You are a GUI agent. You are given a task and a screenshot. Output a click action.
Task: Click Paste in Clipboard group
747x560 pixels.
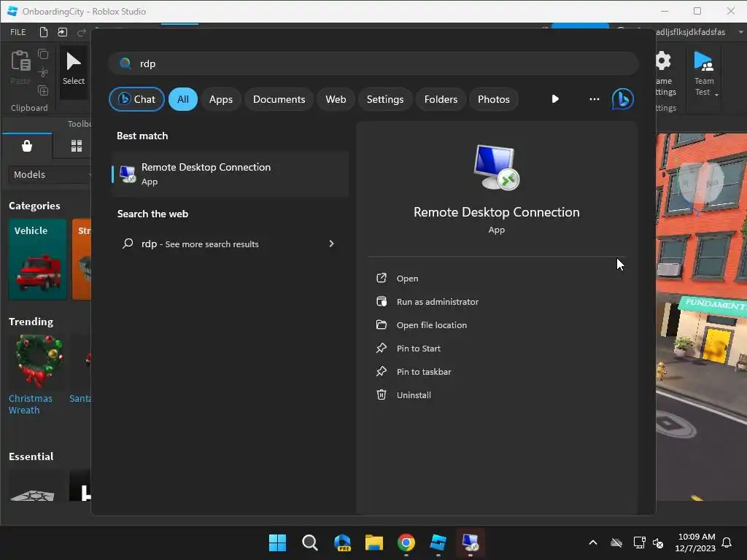[x=20, y=68]
